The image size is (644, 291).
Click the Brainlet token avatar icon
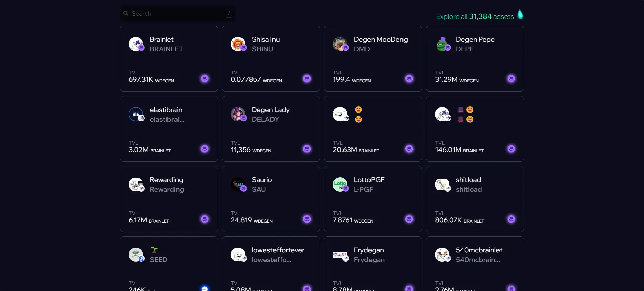pos(136,44)
